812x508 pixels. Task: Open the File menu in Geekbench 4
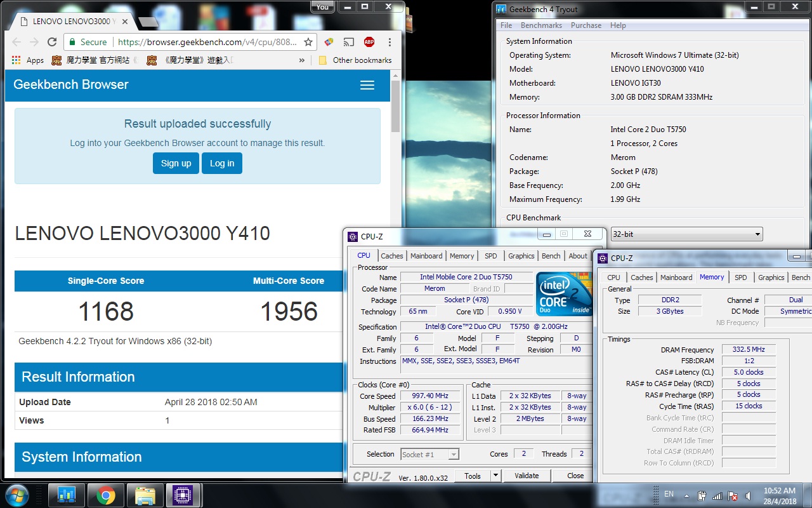point(506,25)
